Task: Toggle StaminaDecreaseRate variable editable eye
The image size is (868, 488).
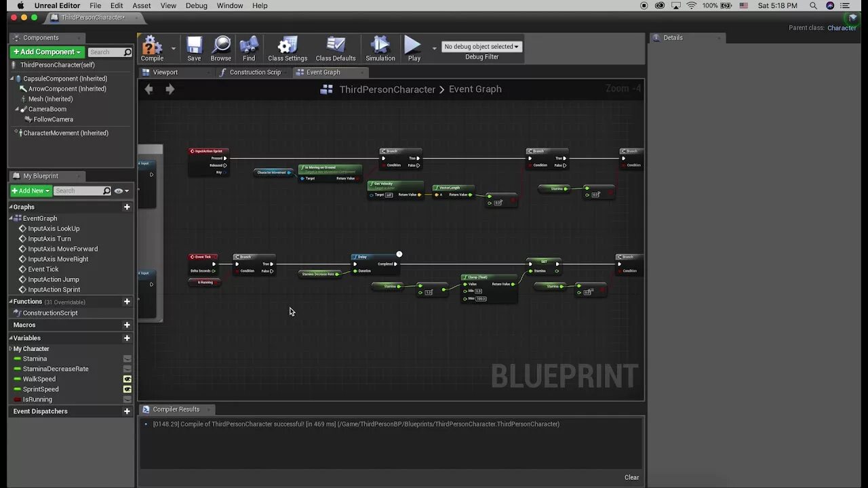Action: (127, 369)
